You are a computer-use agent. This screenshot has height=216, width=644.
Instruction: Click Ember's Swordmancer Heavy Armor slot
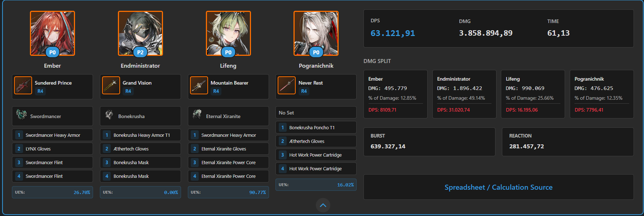pyautogui.click(x=52, y=135)
